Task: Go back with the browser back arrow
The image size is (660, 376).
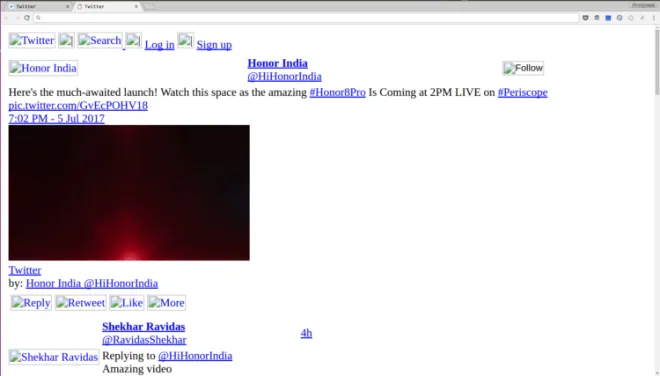Action: (6, 18)
